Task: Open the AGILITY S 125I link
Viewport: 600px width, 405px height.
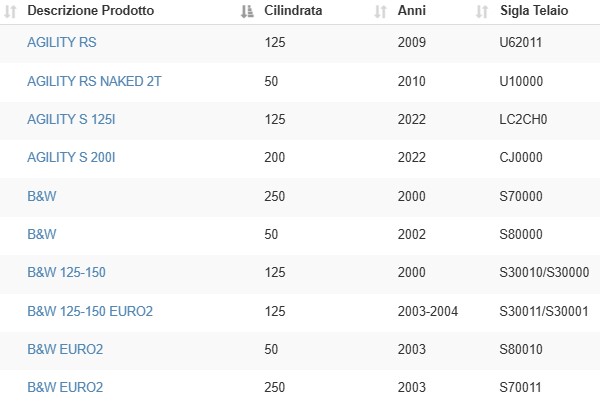Action: 71,119
